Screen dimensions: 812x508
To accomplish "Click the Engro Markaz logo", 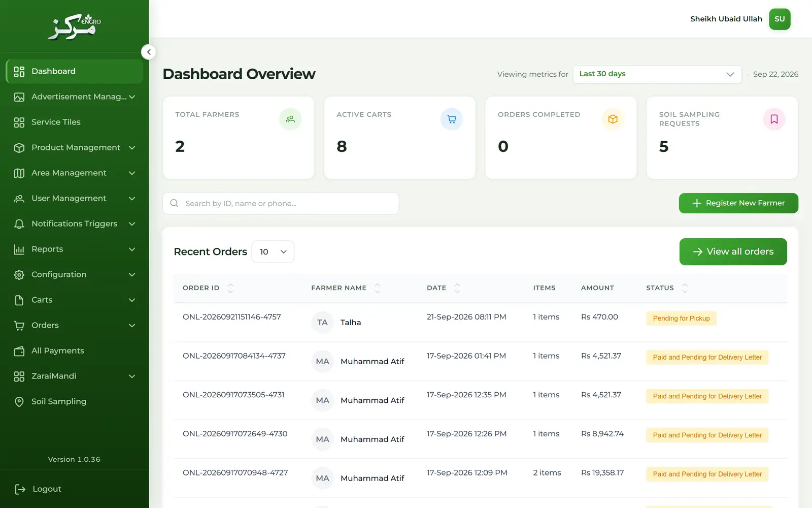I will [x=74, y=26].
